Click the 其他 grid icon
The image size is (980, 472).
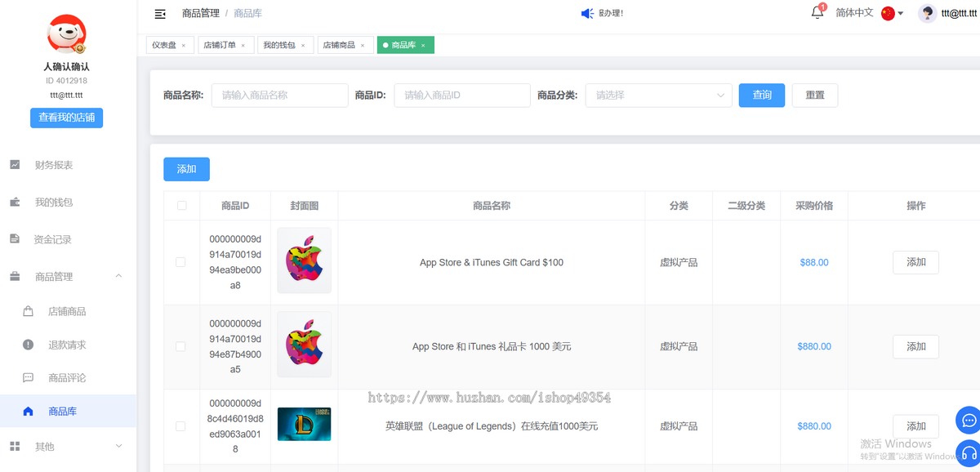click(15, 447)
